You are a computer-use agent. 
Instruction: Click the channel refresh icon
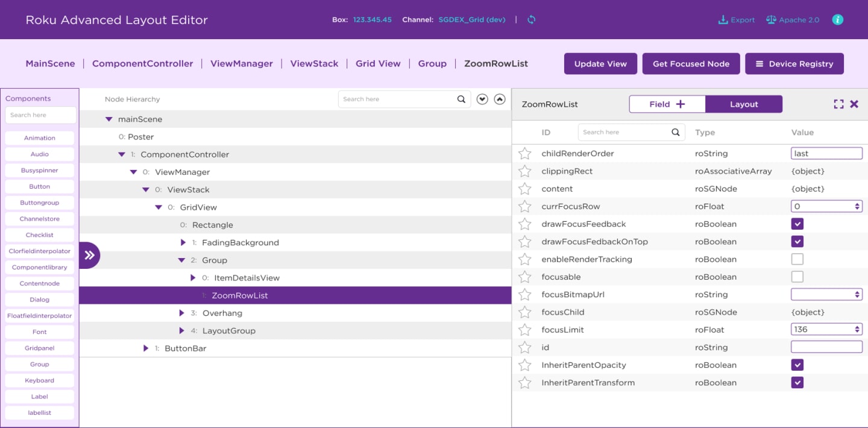pos(531,19)
